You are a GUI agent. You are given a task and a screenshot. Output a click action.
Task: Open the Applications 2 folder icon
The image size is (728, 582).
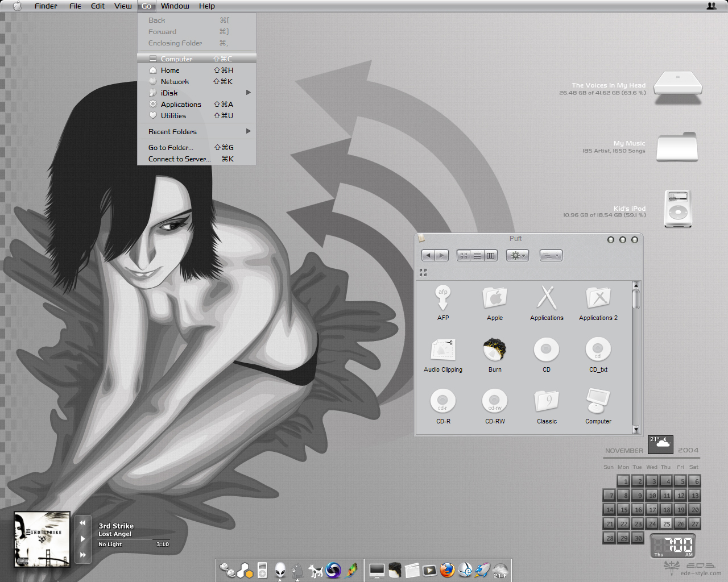(598, 298)
